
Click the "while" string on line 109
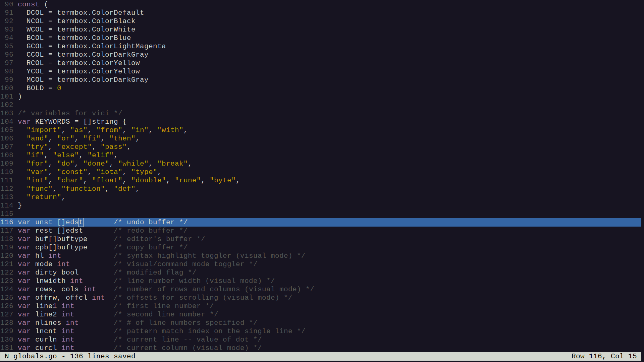click(x=133, y=164)
